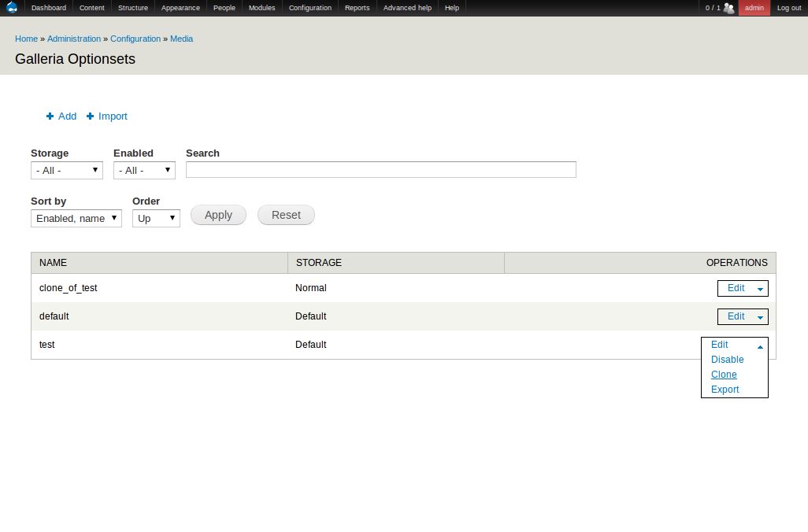Select Clone in test operations menu
The width and height of the screenshot is (808, 532).
click(724, 375)
